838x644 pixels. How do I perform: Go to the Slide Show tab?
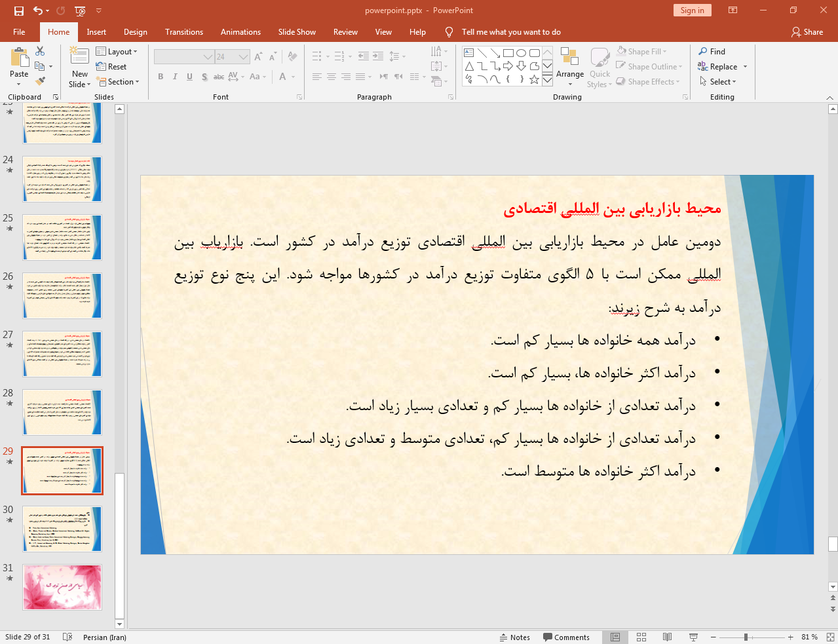[x=297, y=32]
